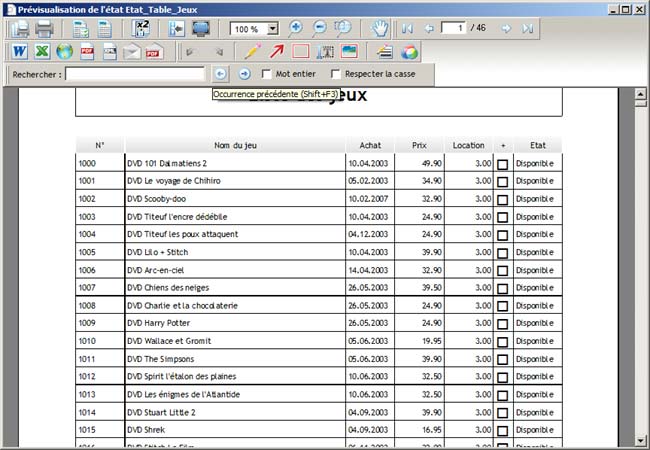The image size is (650, 450).
Task: Click the Achat column header
Action: [x=370, y=145]
